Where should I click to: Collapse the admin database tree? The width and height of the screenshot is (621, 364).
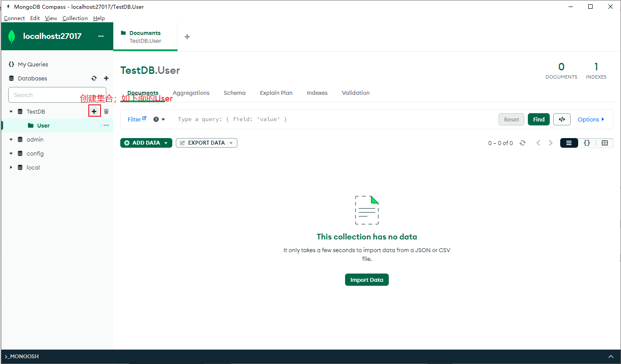[x=11, y=139]
